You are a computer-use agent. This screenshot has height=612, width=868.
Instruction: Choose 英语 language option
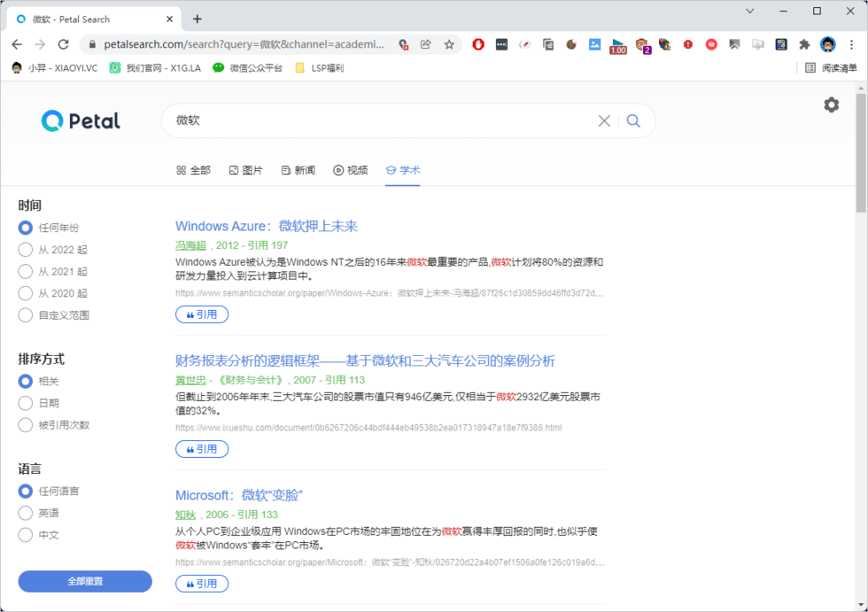[x=26, y=513]
